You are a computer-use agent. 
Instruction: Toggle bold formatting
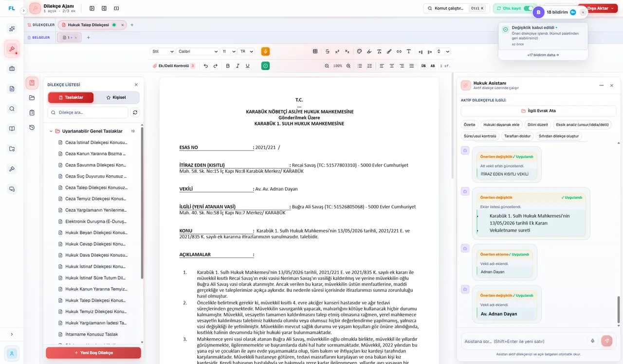(228, 66)
